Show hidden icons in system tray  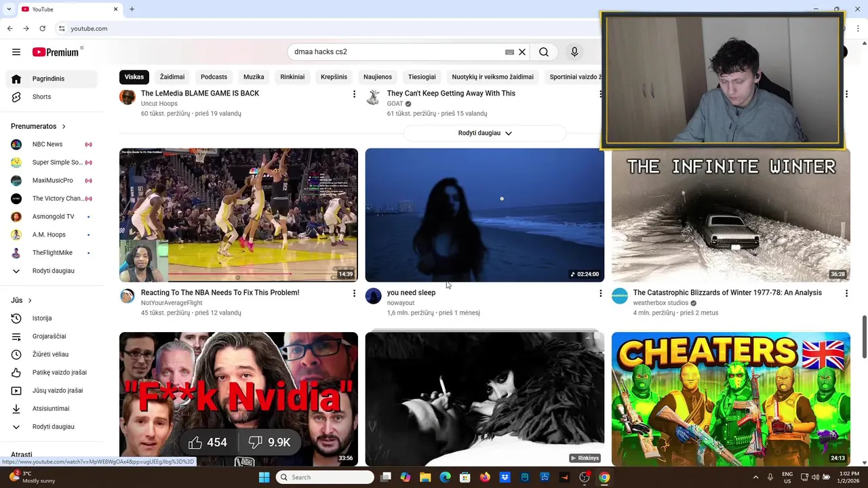pyautogui.click(x=755, y=477)
